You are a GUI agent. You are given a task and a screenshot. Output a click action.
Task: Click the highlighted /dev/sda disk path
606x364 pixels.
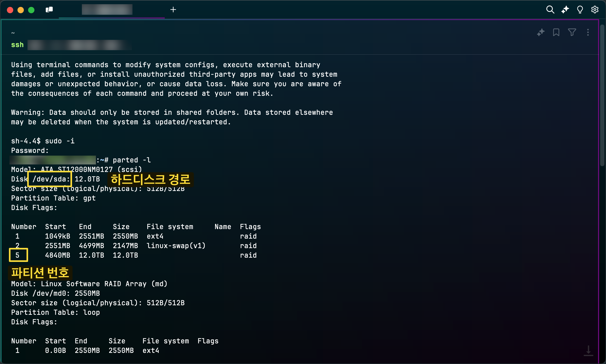click(50, 179)
